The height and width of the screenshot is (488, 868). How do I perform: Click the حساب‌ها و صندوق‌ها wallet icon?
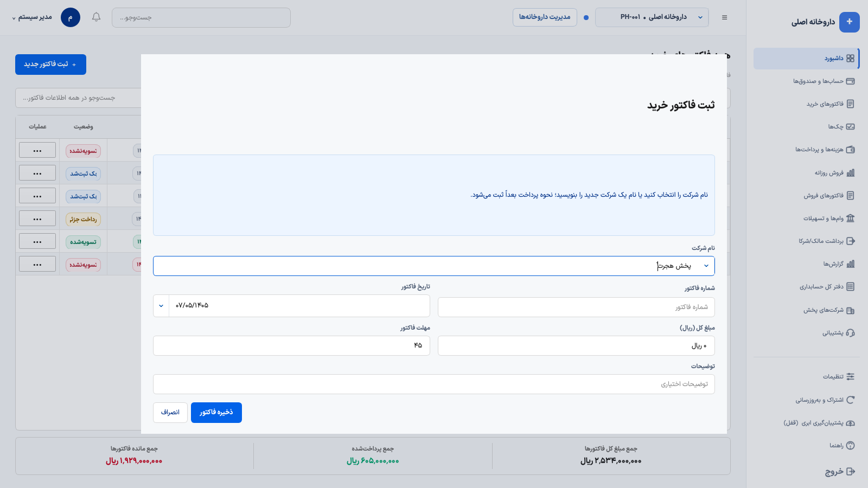(x=850, y=81)
